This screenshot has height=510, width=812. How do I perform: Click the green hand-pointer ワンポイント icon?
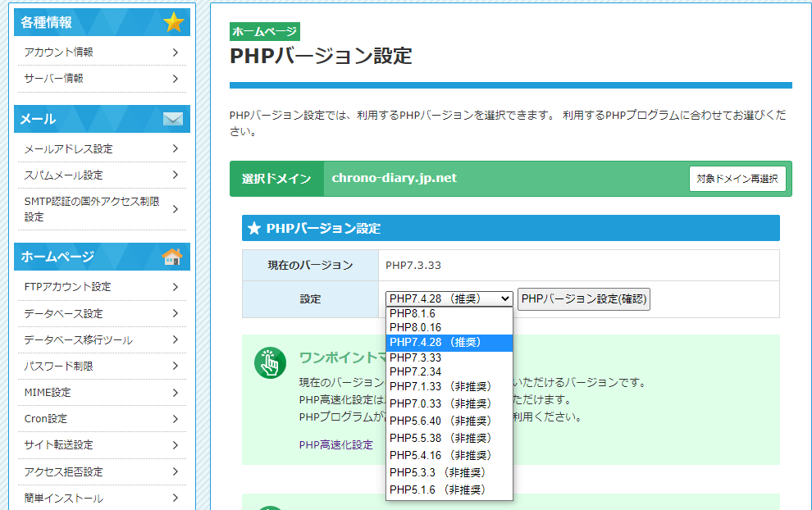coord(270,362)
